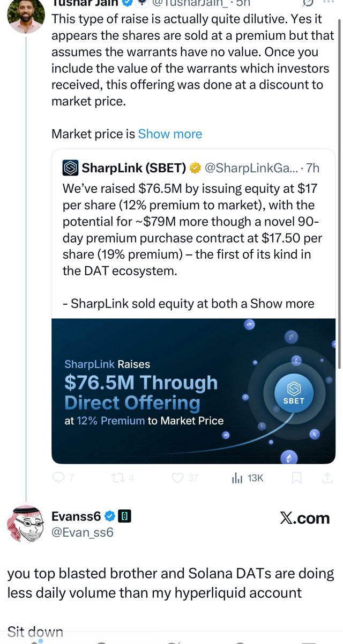Click the gold verified badge next to SharpLink
Screen dimensions: 343x644
click(195, 168)
